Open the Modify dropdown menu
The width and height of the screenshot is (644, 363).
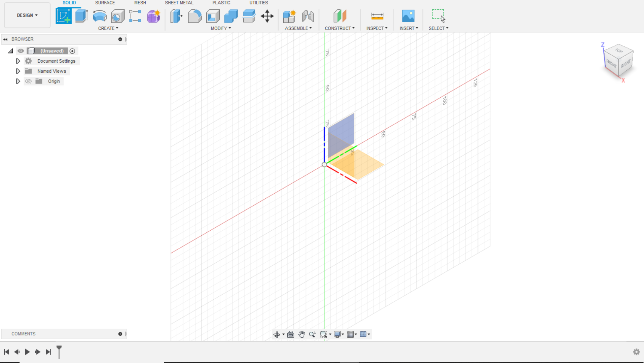click(x=221, y=28)
